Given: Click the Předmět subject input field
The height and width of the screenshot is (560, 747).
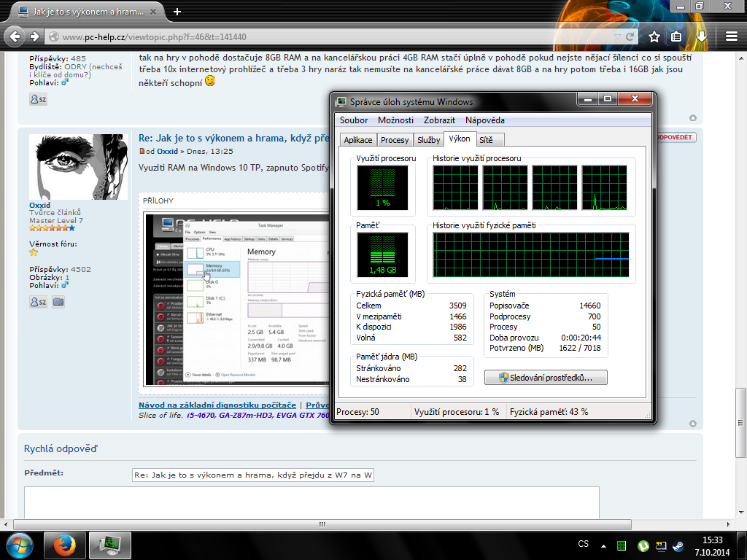Looking at the screenshot, I should 253,475.
